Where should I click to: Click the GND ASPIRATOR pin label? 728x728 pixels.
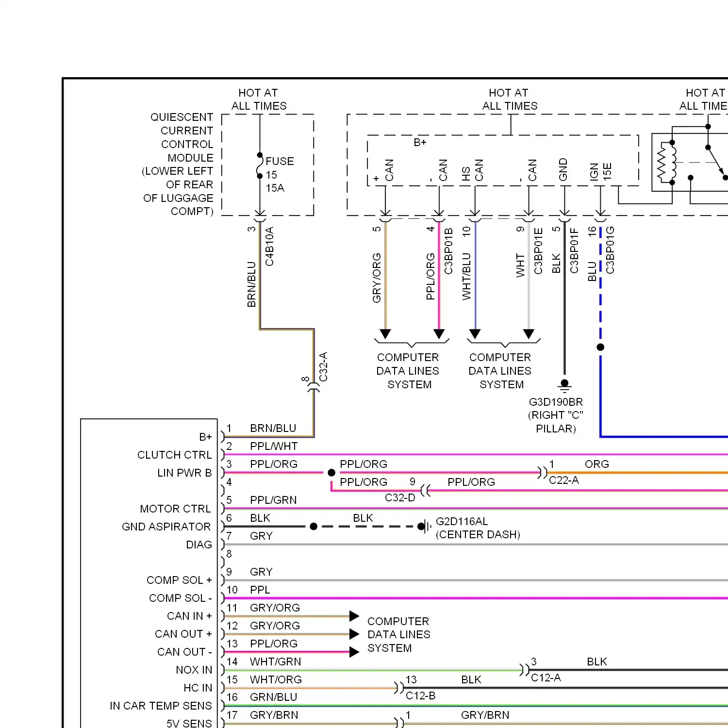coord(166,527)
